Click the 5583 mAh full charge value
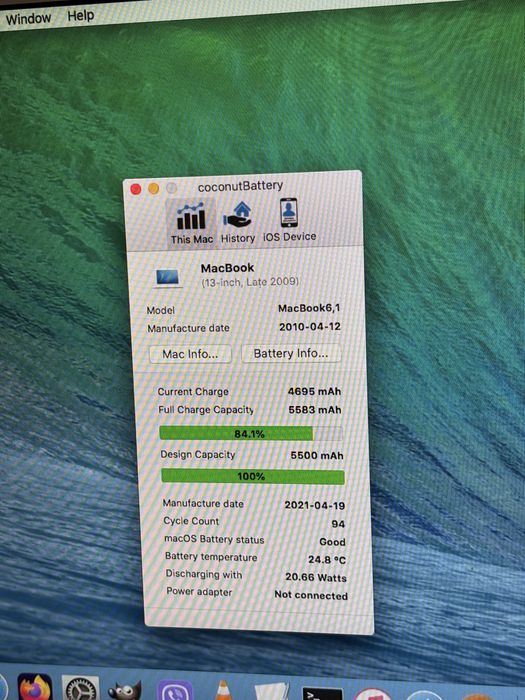 point(315,409)
